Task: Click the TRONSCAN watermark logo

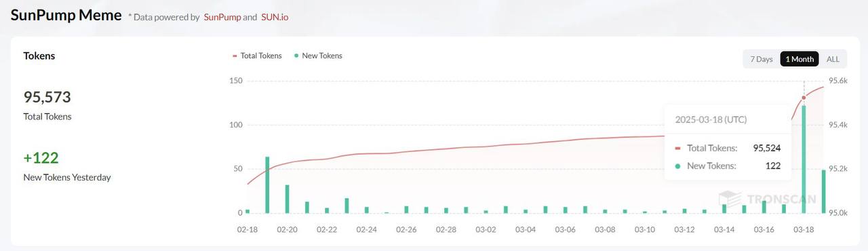Action: tap(766, 199)
